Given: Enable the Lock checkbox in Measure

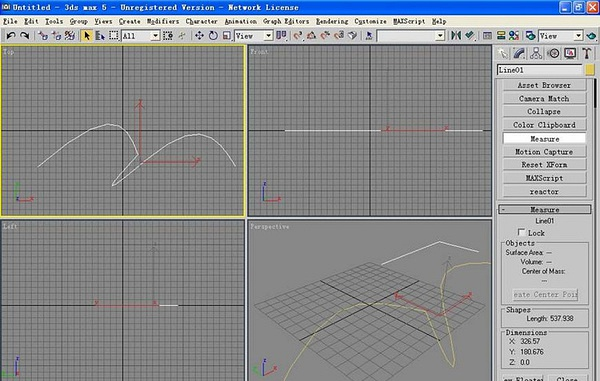Looking at the screenshot, I should pyautogui.click(x=521, y=232).
